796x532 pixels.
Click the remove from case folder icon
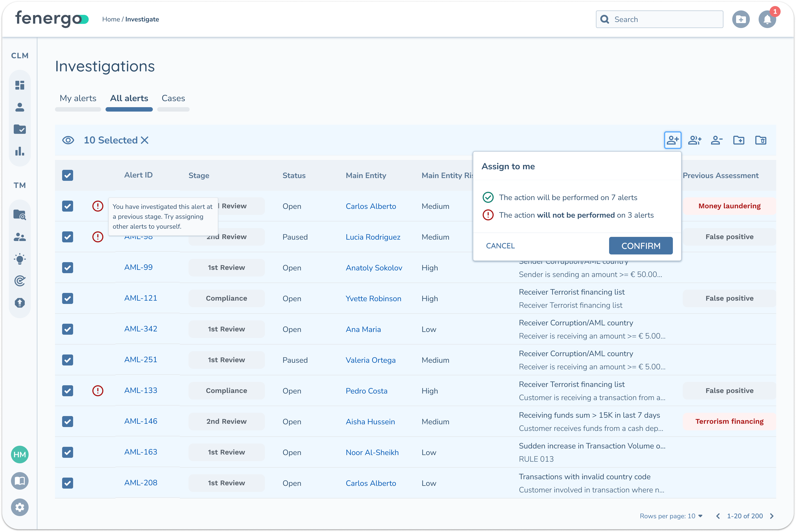click(761, 140)
